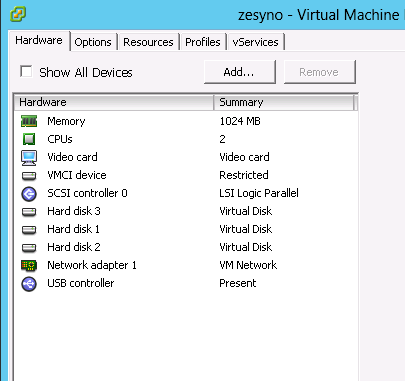The height and width of the screenshot is (381, 405).
Task: Select the Video card hardware label
Action: [72, 157]
